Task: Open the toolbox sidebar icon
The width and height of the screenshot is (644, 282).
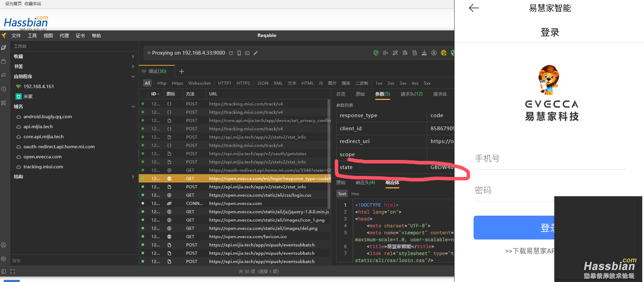Action: click(x=3, y=103)
